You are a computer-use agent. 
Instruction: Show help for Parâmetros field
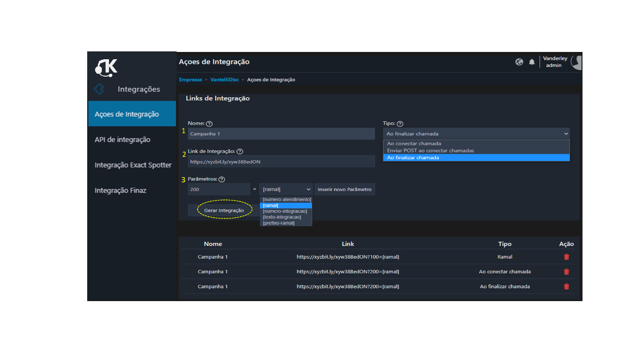pos(222,179)
